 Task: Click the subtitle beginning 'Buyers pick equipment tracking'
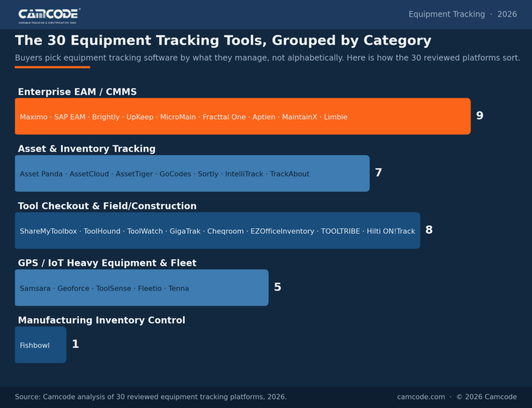click(x=268, y=58)
